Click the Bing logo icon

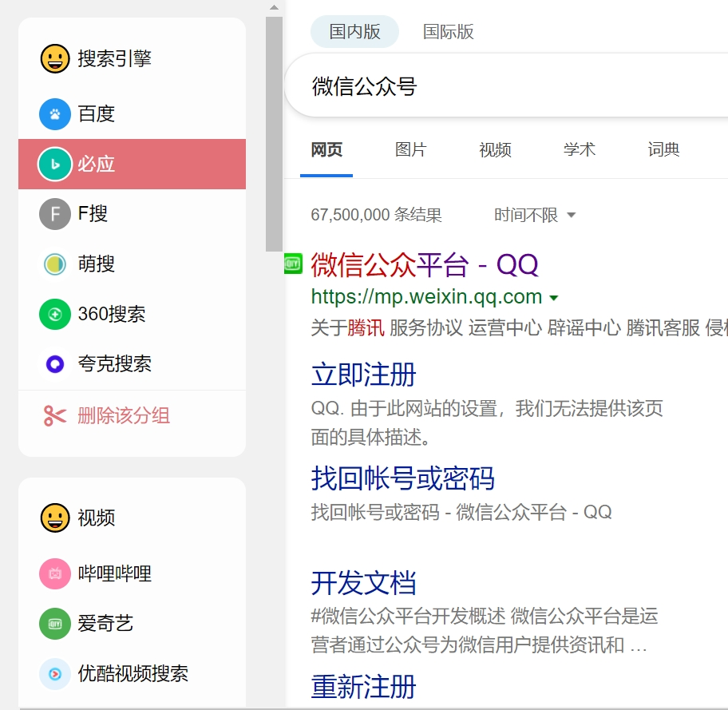coord(55,164)
